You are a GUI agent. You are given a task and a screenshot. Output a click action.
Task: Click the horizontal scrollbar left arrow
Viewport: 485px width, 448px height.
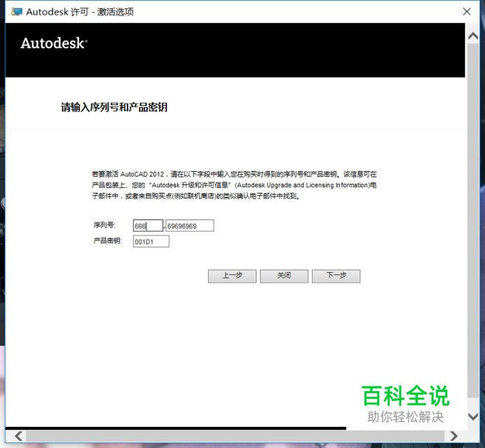coord(18,436)
